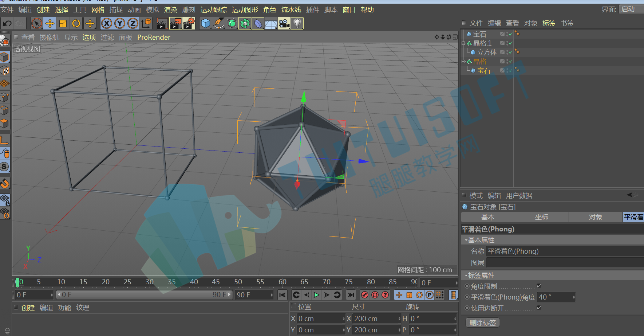
Task: Collapse the orange 晶格 tree node
Action: [x=463, y=61]
